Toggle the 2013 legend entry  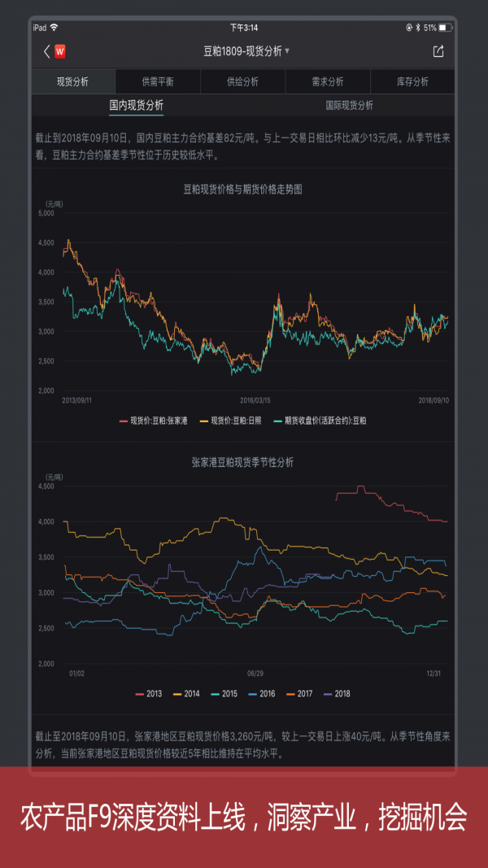149,694
